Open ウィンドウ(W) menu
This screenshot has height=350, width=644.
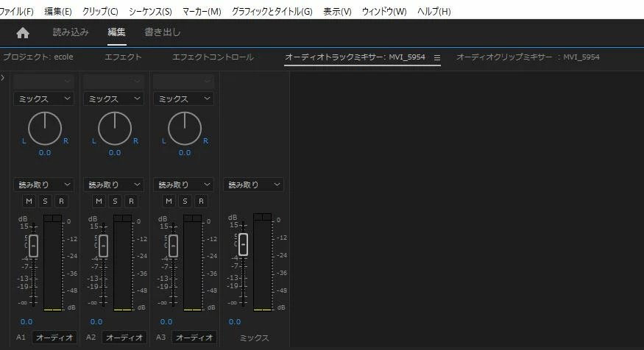[x=384, y=12]
